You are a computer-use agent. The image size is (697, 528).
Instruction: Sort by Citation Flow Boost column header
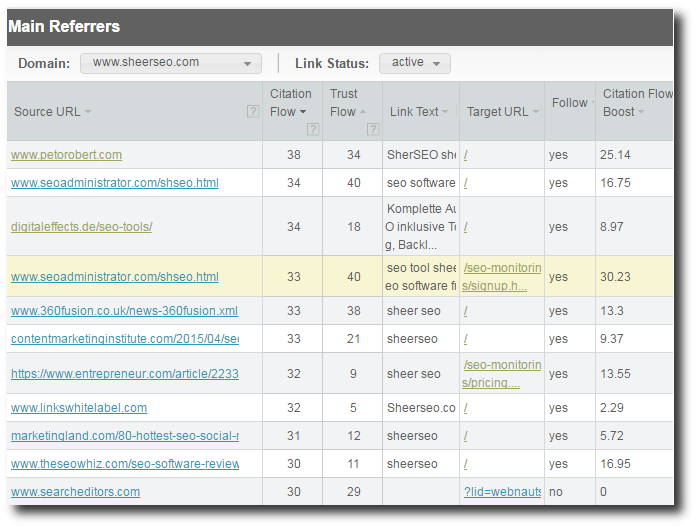coord(637,103)
